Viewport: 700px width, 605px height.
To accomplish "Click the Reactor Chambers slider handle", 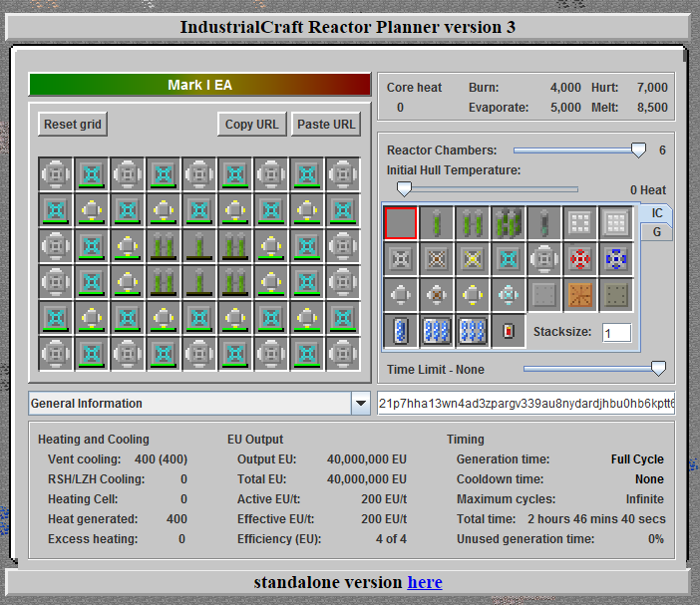I will point(639,151).
